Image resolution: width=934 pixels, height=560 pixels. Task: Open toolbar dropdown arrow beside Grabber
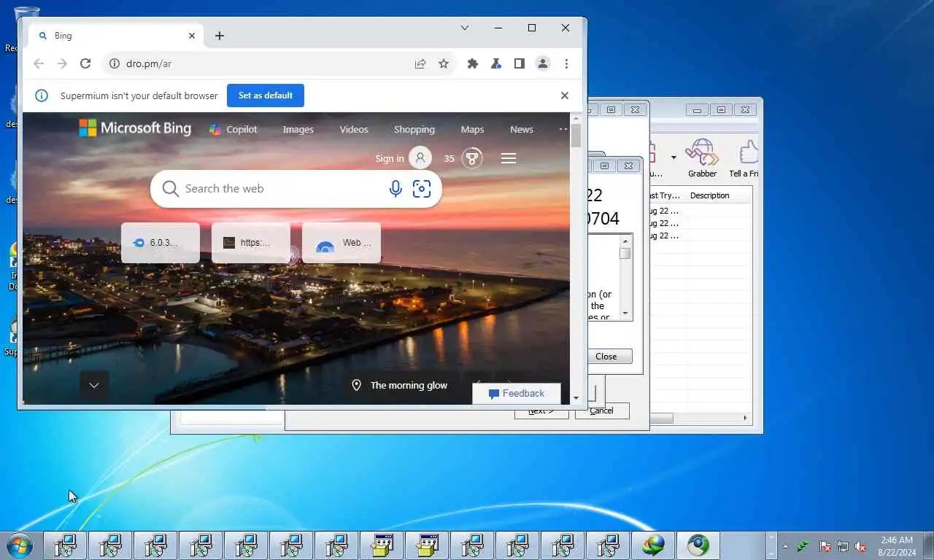pos(674,157)
